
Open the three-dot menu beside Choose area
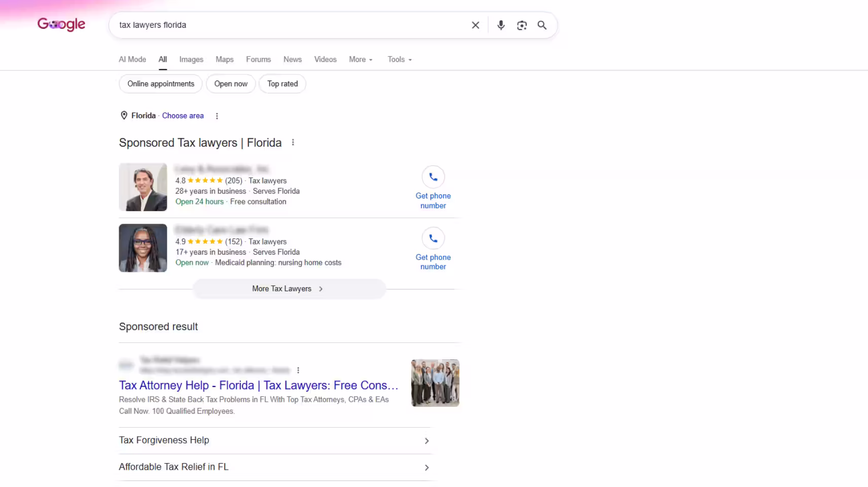(217, 116)
